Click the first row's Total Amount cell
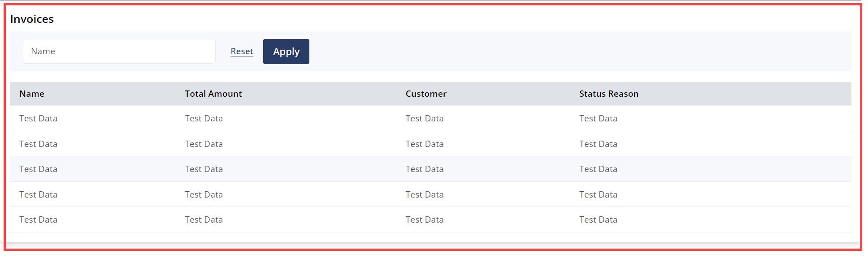The width and height of the screenshot is (868, 271). pos(204,119)
